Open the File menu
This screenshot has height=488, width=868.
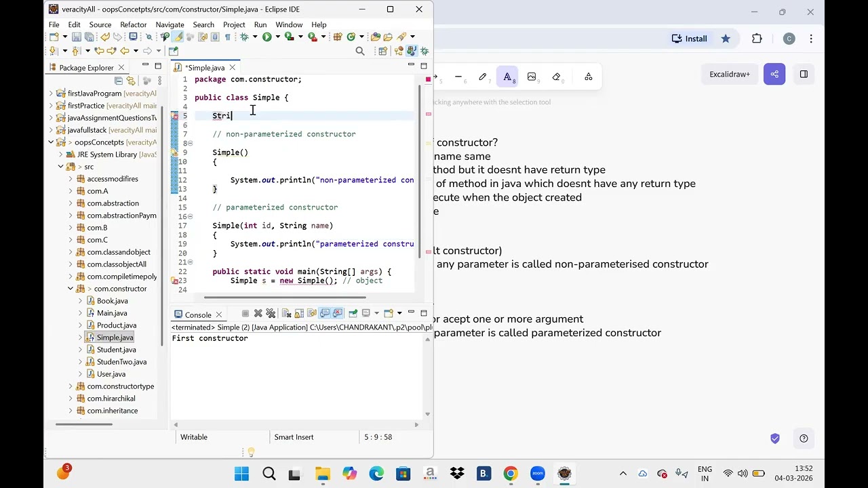pos(54,24)
